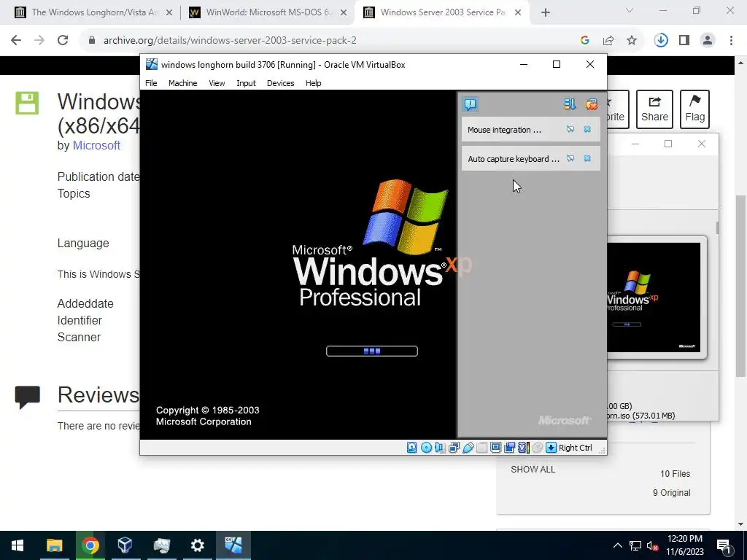The height and width of the screenshot is (560, 747).
Task: Expand the Auto capture keyboard notification text
Action: pos(514,159)
